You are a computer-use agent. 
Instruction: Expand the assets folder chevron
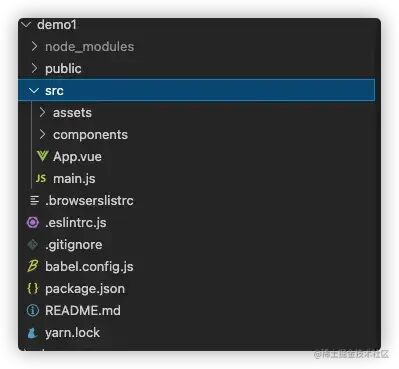(42, 112)
